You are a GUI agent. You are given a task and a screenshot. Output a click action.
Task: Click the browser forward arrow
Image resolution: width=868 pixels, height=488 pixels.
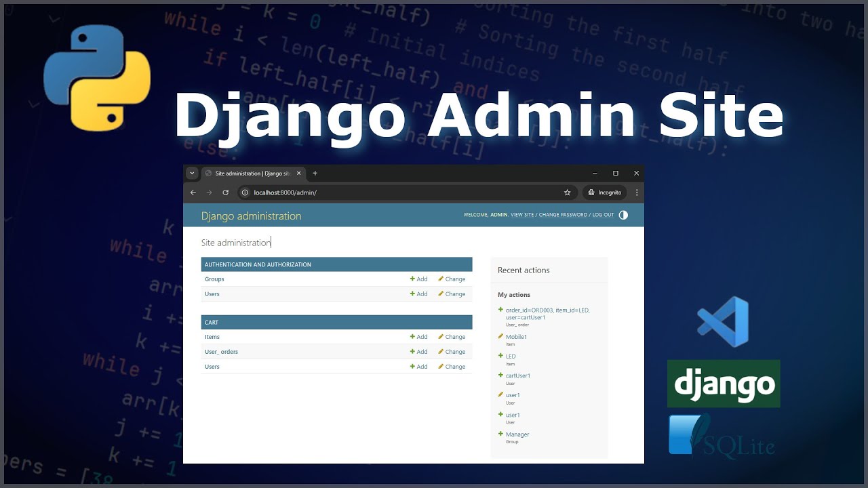coord(209,192)
